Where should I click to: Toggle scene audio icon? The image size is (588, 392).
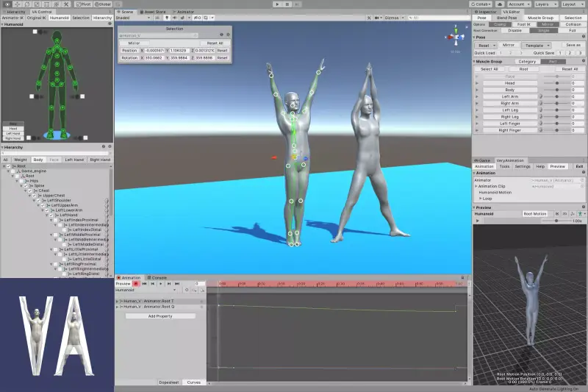point(175,18)
